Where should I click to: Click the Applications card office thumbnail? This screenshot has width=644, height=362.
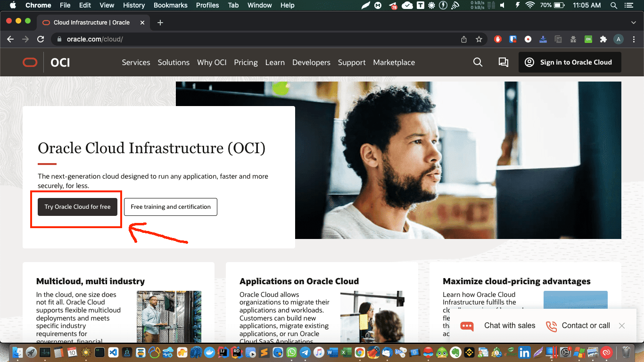pyautogui.click(x=372, y=316)
